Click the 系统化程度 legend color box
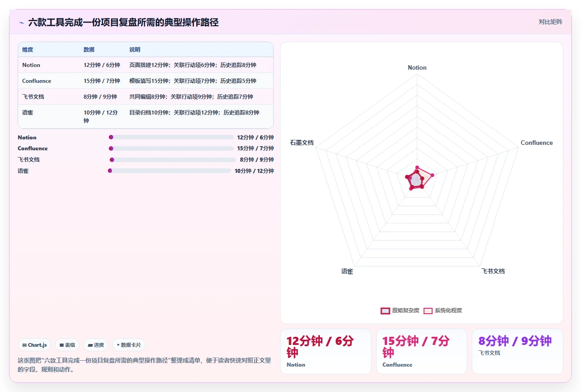The image size is (581, 392). point(428,311)
